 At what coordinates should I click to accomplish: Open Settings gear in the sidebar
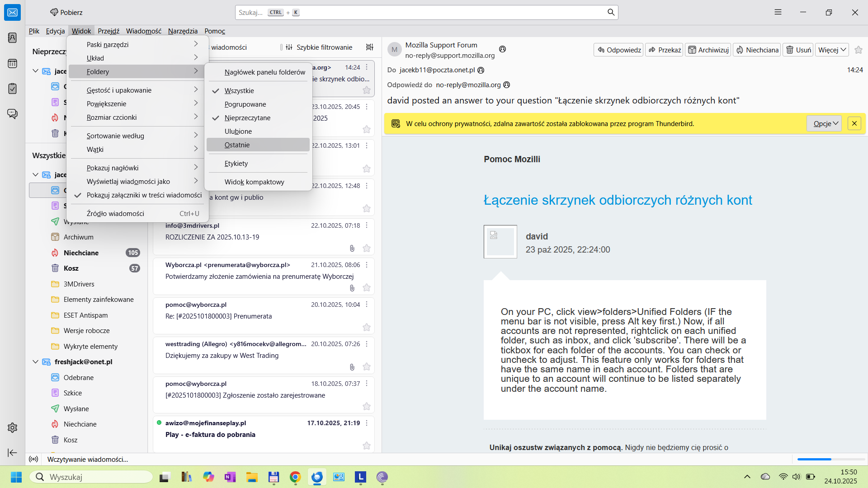(12, 427)
